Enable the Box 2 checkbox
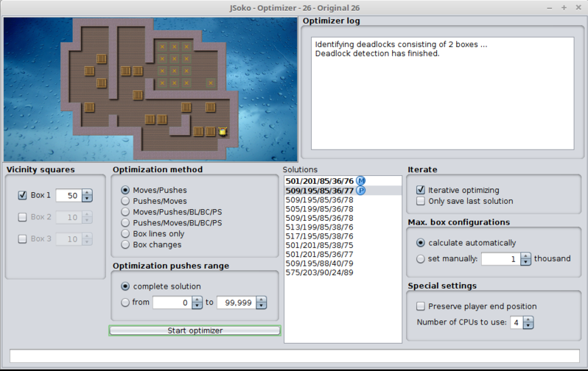 click(23, 217)
